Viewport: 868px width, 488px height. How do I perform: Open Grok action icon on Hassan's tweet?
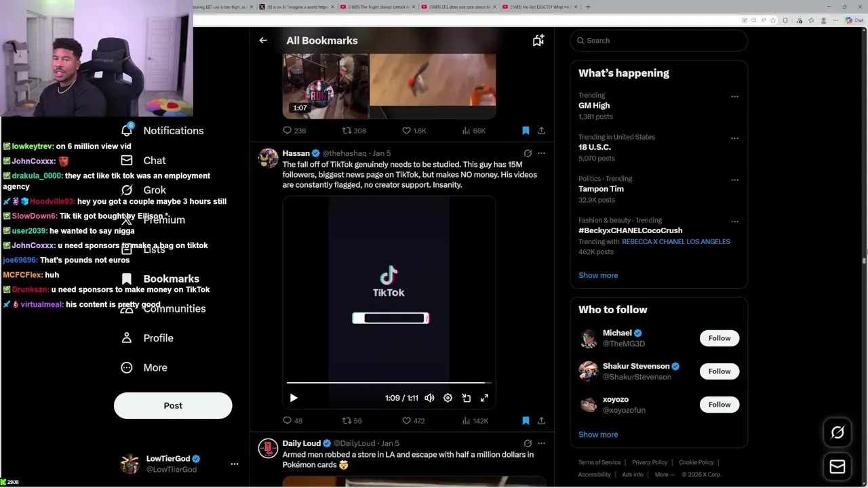coord(528,153)
